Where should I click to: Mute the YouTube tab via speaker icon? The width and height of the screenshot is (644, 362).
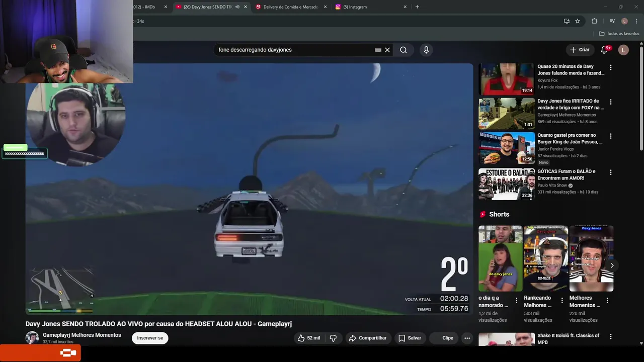[x=237, y=7]
